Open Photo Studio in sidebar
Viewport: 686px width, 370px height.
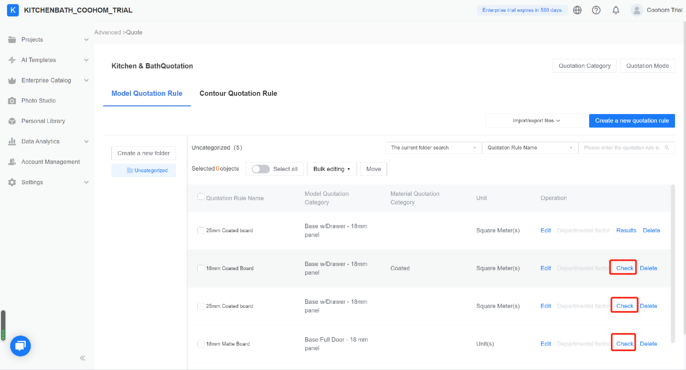click(x=38, y=101)
